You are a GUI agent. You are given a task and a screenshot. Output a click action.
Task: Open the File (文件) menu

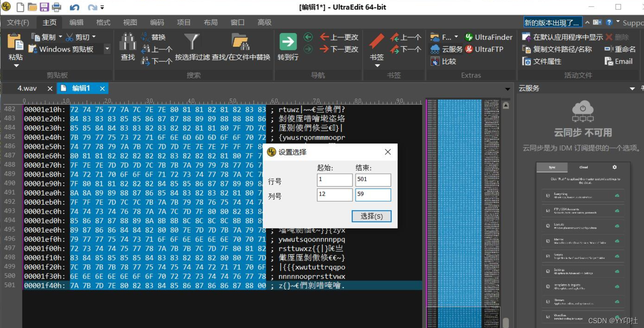(18, 22)
